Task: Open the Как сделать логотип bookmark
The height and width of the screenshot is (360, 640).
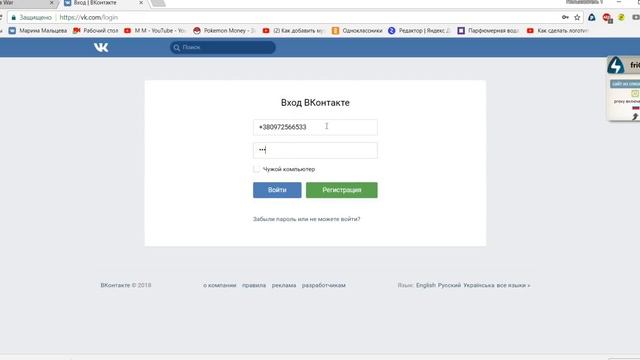Action: (x=558, y=31)
